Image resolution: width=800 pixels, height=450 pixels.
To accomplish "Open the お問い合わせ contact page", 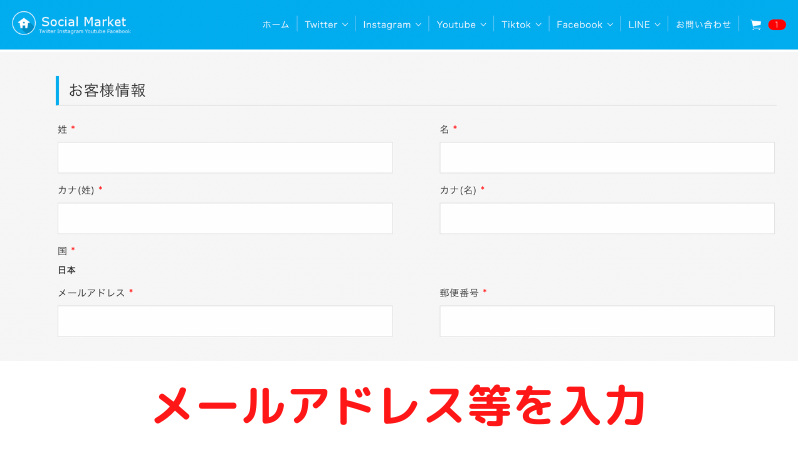I will point(703,24).
